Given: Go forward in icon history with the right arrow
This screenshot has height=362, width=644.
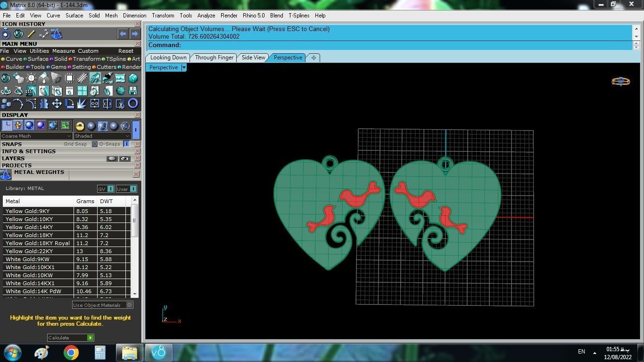Looking at the screenshot, I should pyautogui.click(x=135, y=34).
